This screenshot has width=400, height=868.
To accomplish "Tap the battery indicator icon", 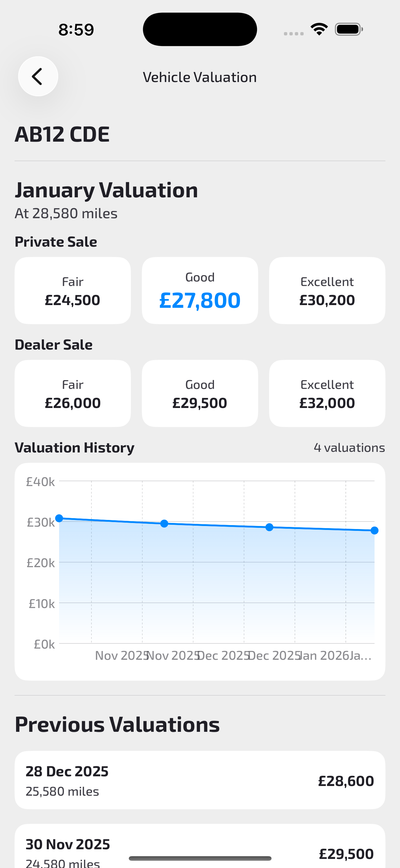I will click(x=348, y=29).
